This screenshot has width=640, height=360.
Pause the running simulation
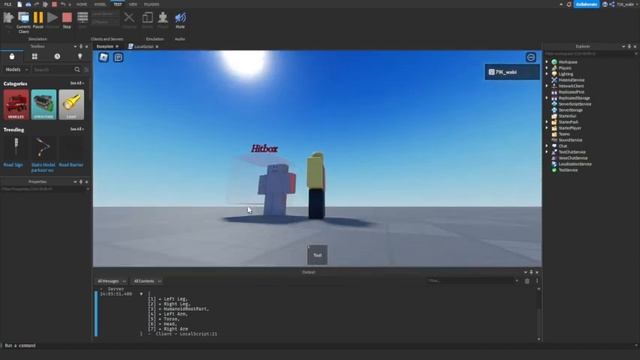tap(38, 20)
